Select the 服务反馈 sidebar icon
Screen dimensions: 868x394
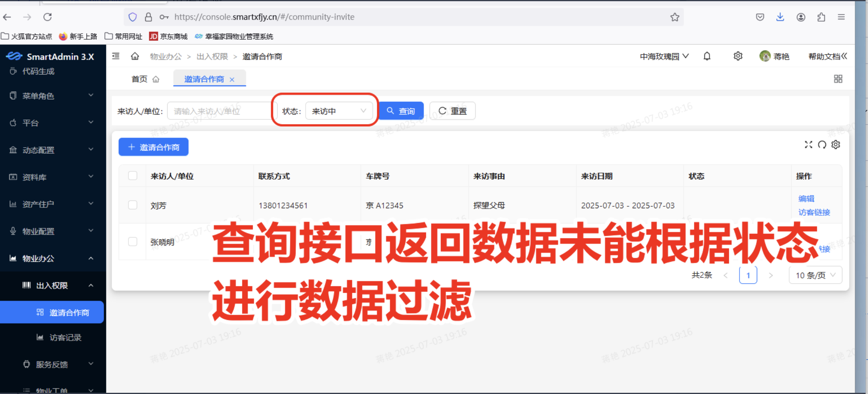pyautogui.click(x=26, y=364)
